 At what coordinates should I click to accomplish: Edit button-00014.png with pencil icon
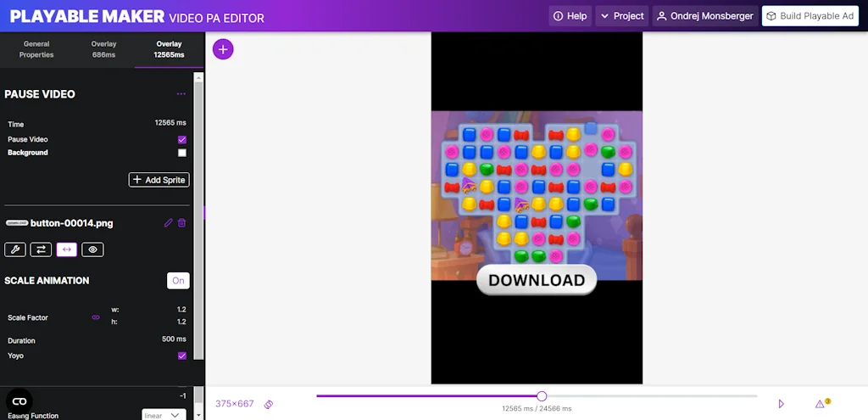click(x=169, y=223)
